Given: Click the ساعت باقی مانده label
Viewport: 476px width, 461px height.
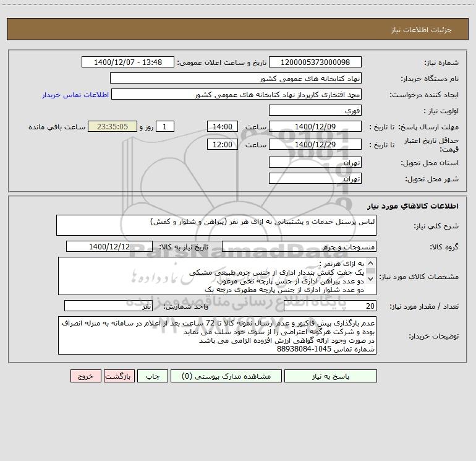Looking at the screenshot, I should coord(57,127).
